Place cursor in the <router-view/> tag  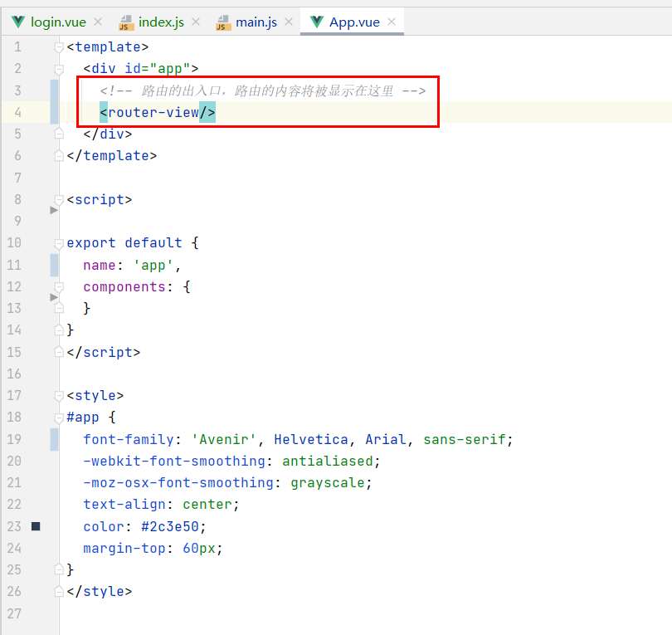(x=158, y=112)
